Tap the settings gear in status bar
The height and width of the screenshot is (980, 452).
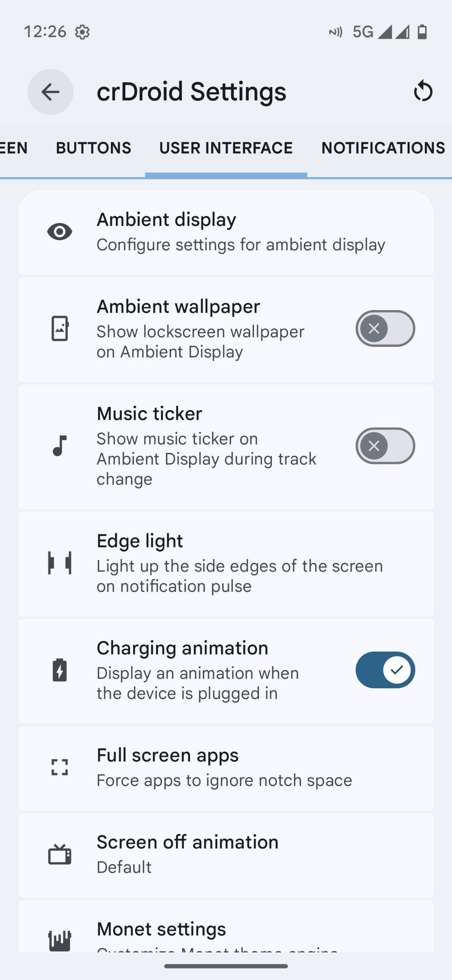82,32
